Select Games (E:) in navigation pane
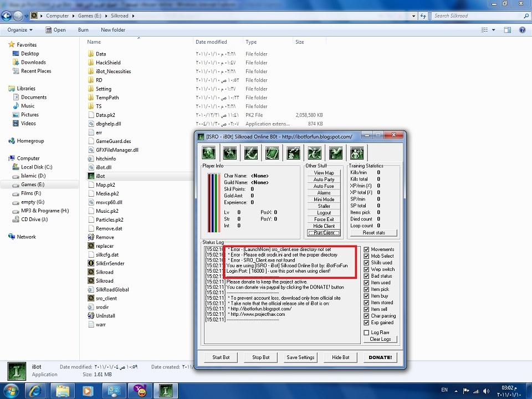The image size is (532, 399). tap(32, 184)
